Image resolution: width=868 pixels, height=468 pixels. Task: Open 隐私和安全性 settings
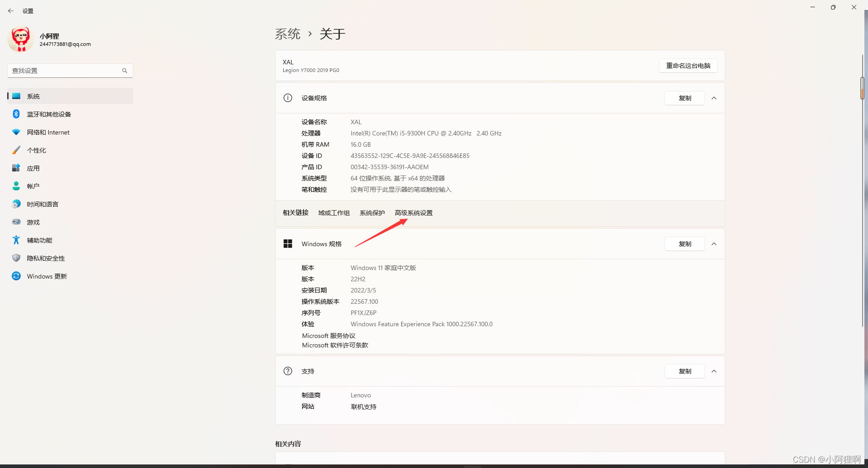(45, 258)
